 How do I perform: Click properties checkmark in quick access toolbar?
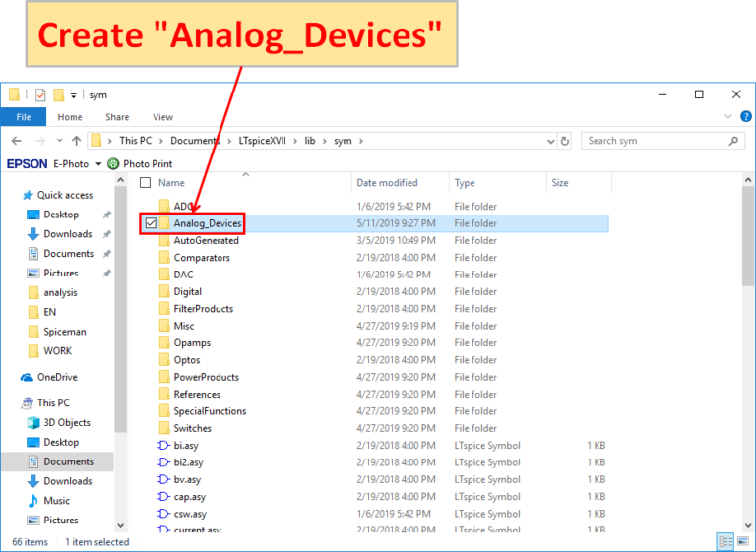tap(40, 95)
